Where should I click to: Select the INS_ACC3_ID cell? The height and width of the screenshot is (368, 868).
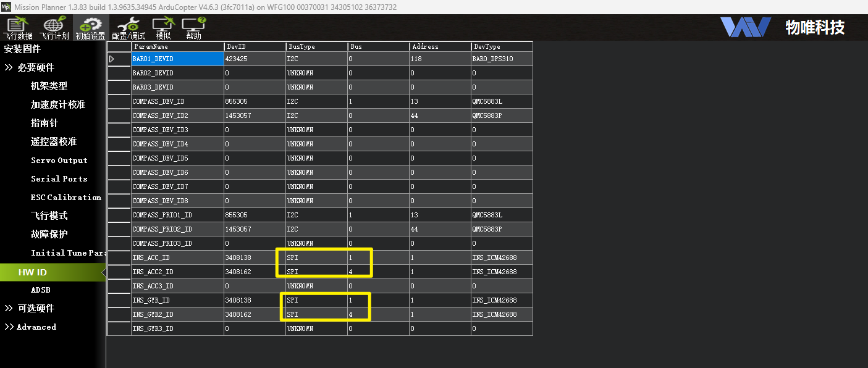tap(177, 286)
